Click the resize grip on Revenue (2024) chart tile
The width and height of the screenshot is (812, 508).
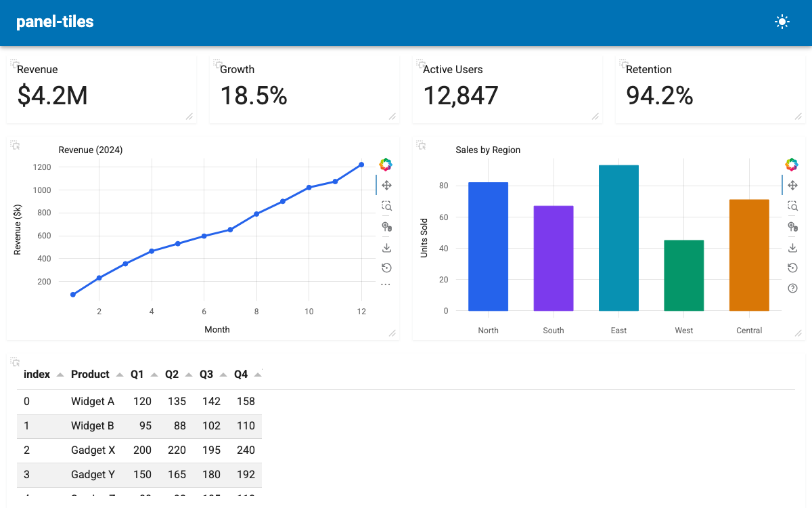(392, 333)
